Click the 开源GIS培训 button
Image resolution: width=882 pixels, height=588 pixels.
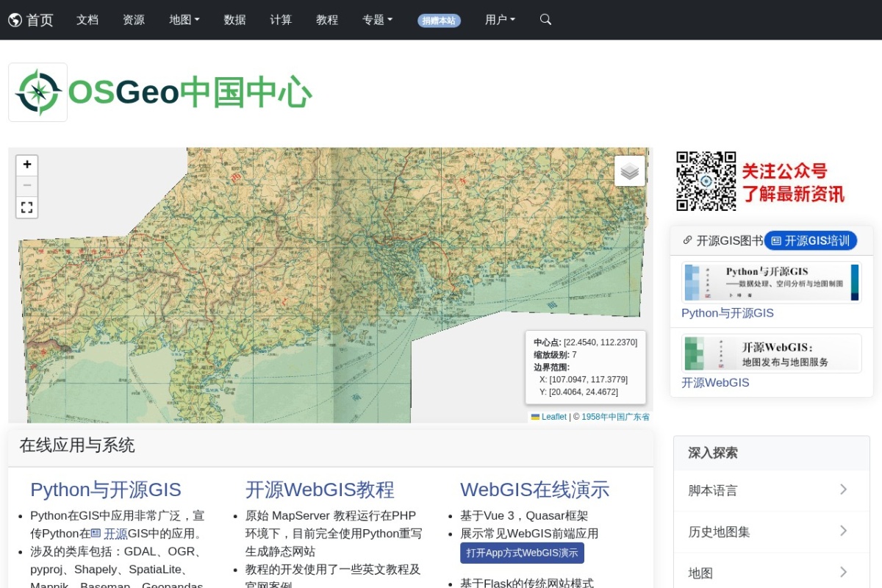(x=811, y=240)
